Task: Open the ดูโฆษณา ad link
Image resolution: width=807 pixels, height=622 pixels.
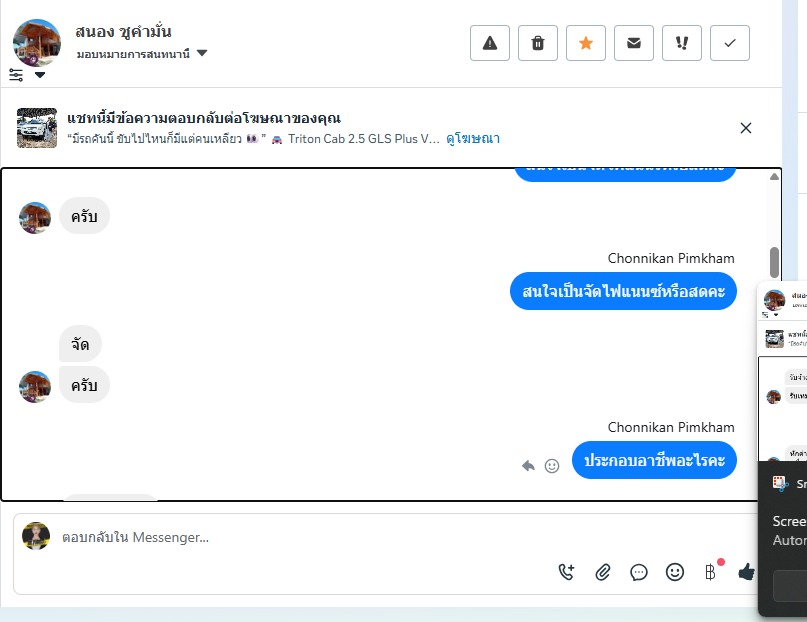Action: pyautogui.click(x=472, y=138)
